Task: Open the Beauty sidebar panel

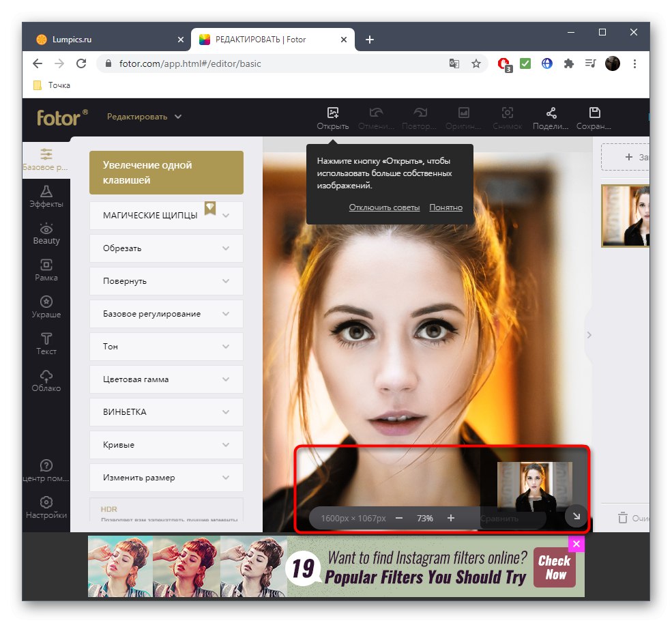Action: pos(46,233)
